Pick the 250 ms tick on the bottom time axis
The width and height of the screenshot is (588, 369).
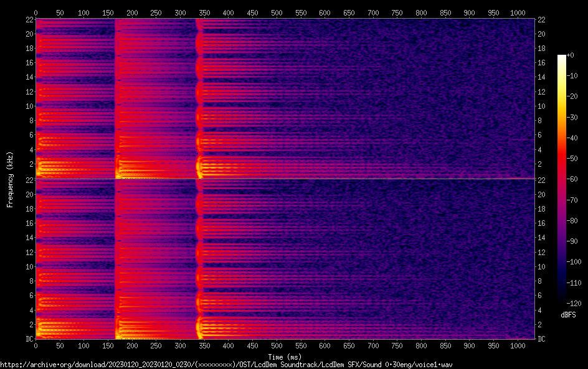pos(156,345)
